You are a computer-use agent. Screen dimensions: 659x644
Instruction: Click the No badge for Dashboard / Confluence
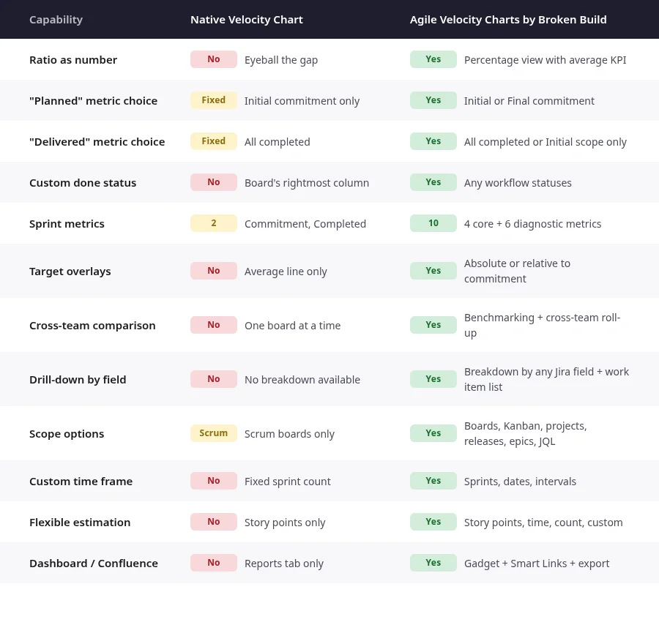214,563
